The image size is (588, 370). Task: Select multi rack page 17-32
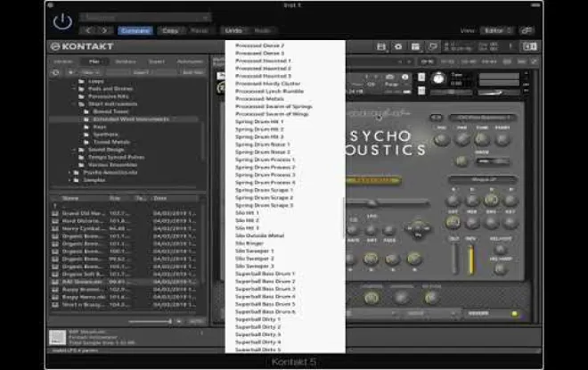pyautogui.click(x=447, y=62)
